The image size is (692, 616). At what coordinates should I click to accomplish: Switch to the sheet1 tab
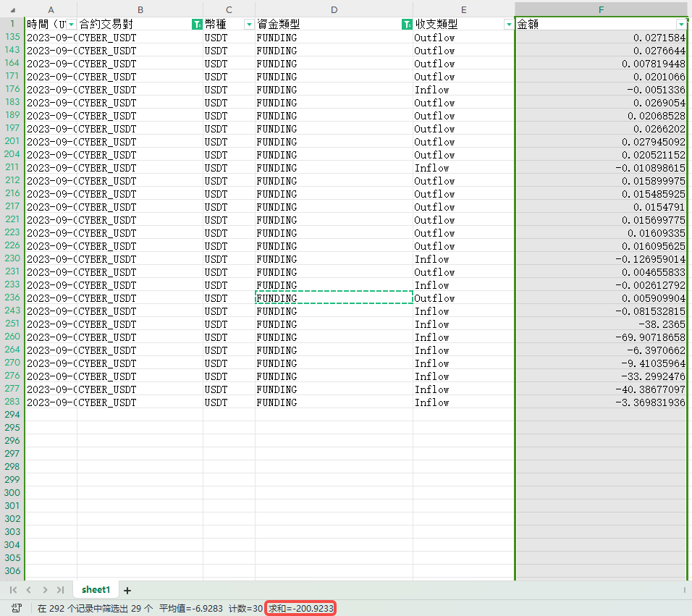(96, 590)
